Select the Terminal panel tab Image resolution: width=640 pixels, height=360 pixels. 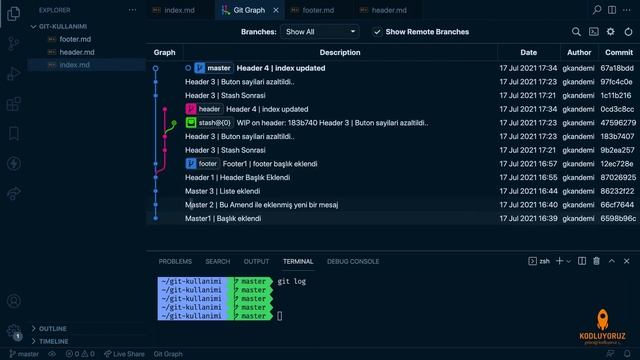coord(298,262)
